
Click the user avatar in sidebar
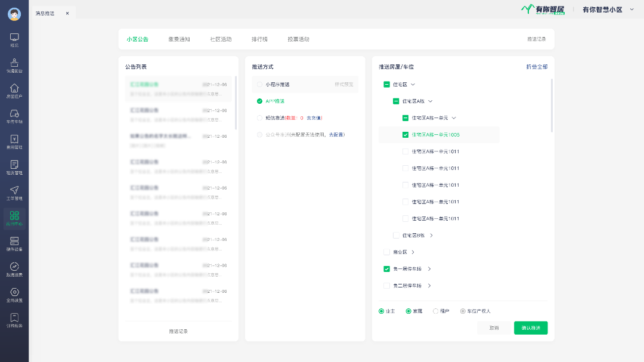(14, 14)
